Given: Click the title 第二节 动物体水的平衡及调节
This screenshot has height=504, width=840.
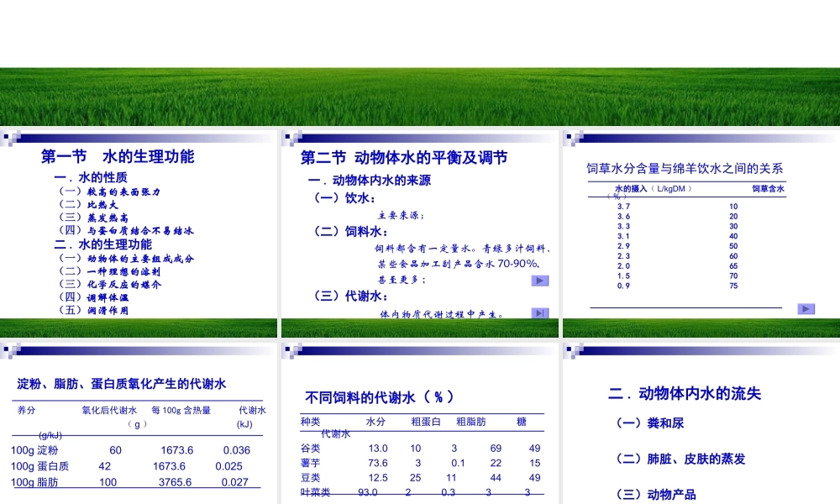Looking at the screenshot, I should click(x=404, y=157).
